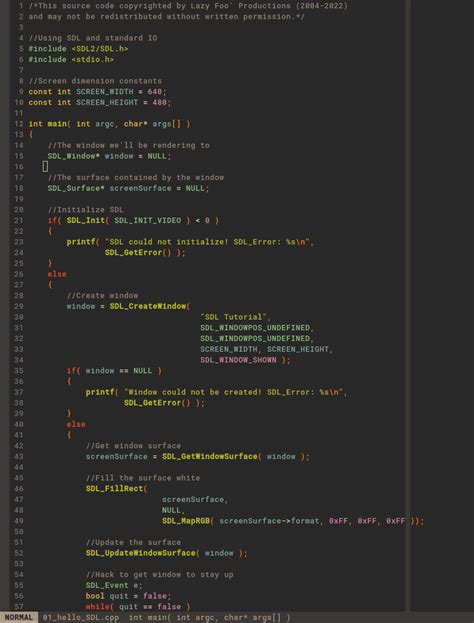Viewport: 474px width, 623px height.
Task: Click line number 19 in the gutter
Action: (x=19, y=199)
